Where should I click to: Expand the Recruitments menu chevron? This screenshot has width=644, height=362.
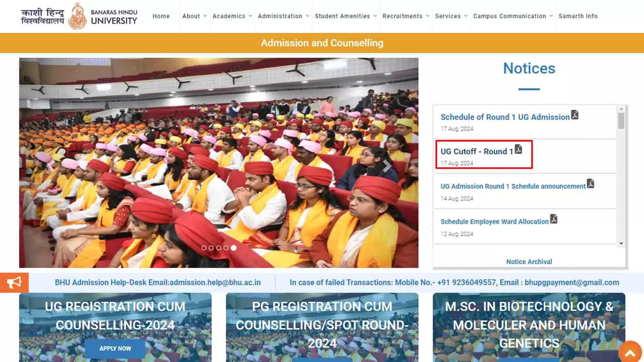427,16
